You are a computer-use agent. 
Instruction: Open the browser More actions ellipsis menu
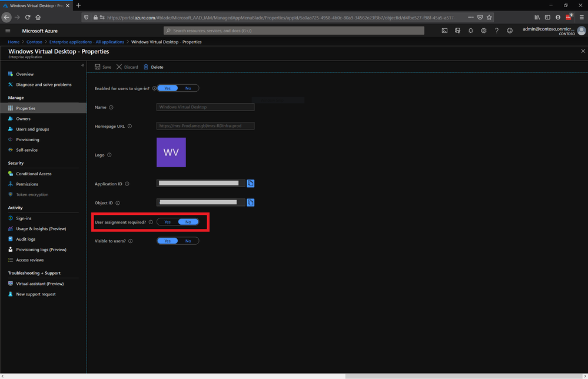(x=471, y=17)
